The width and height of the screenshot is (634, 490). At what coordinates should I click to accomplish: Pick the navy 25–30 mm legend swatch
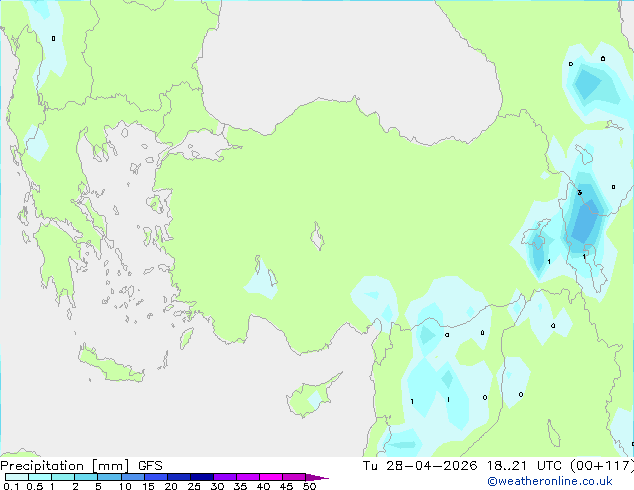tap(201, 477)
